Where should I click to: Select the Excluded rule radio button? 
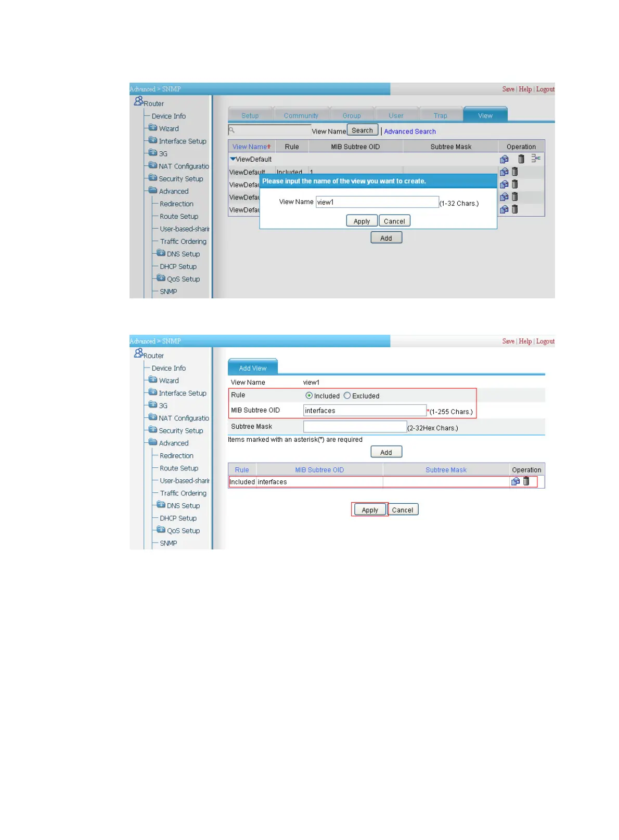[x=347, y=396]
